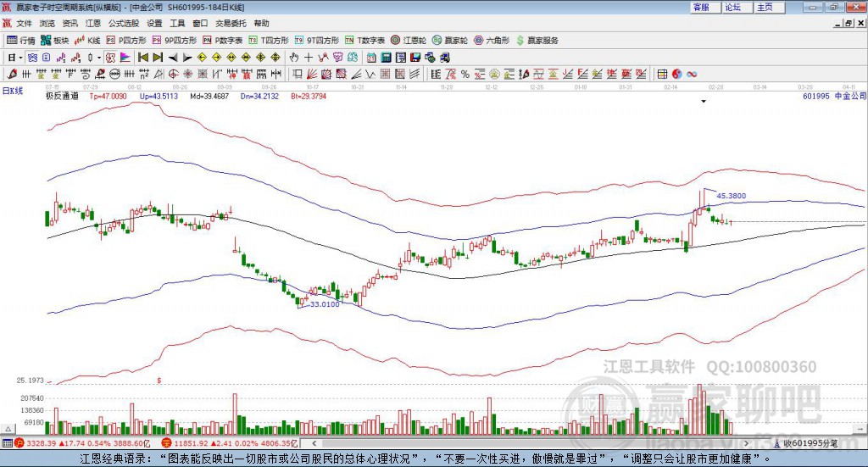
Task: Open the 交易委托 menu
Action: pos(231,23)
